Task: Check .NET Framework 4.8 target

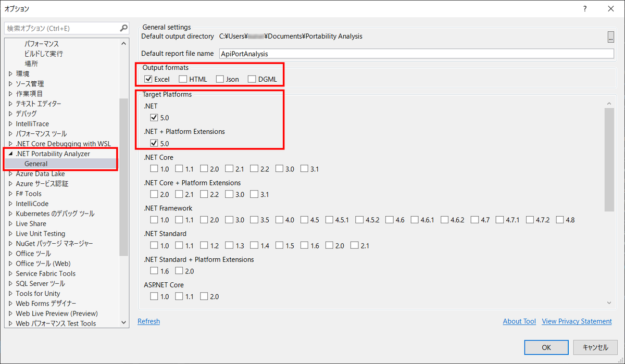Action: click(560, 220)
